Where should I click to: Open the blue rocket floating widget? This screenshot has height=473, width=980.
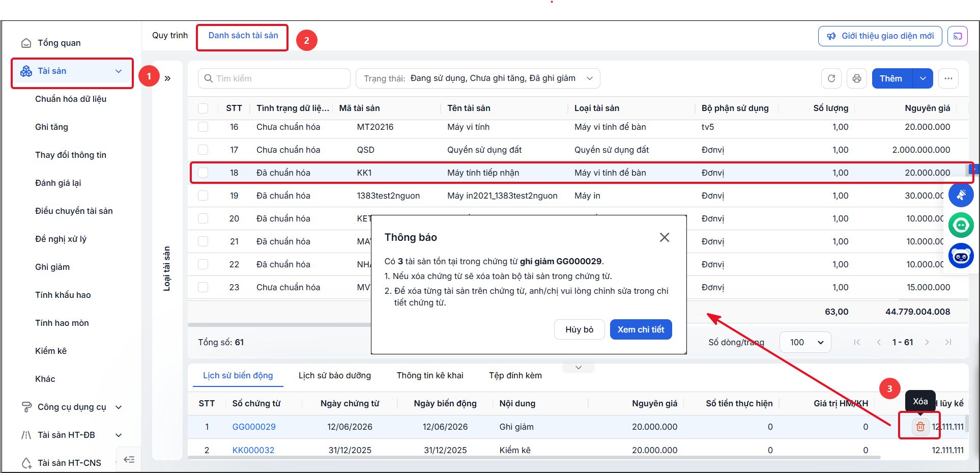tap(961, 194)
